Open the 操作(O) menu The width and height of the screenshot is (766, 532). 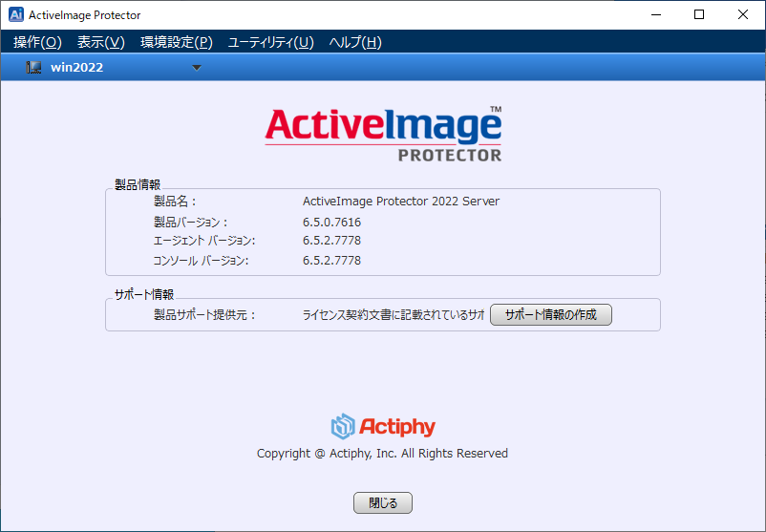point(37,42)
